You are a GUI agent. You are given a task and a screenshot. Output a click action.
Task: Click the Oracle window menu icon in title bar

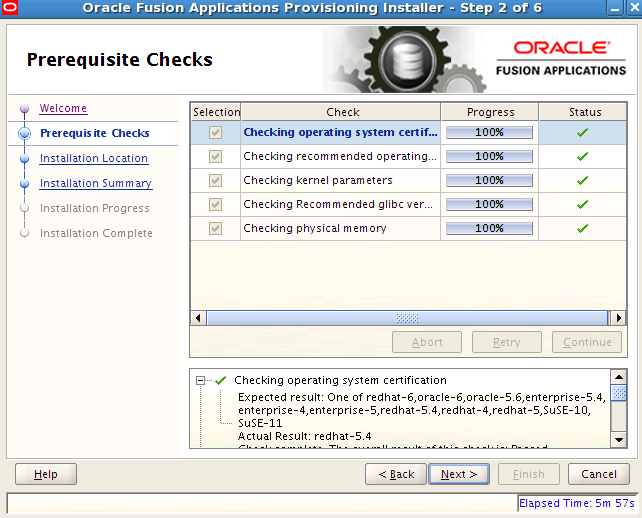(10, 8)
